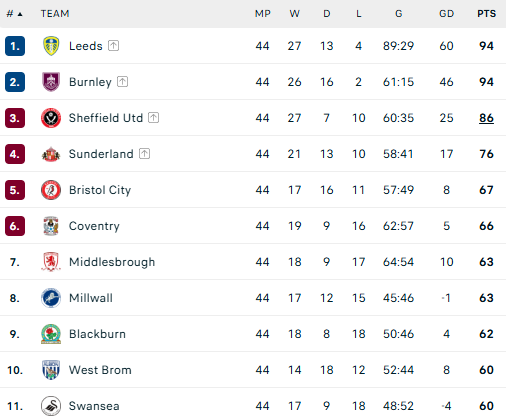This screenshot has width=506, height=420.
Task: Click the Leeds club crest icon
Action: [x=51, y=46]
